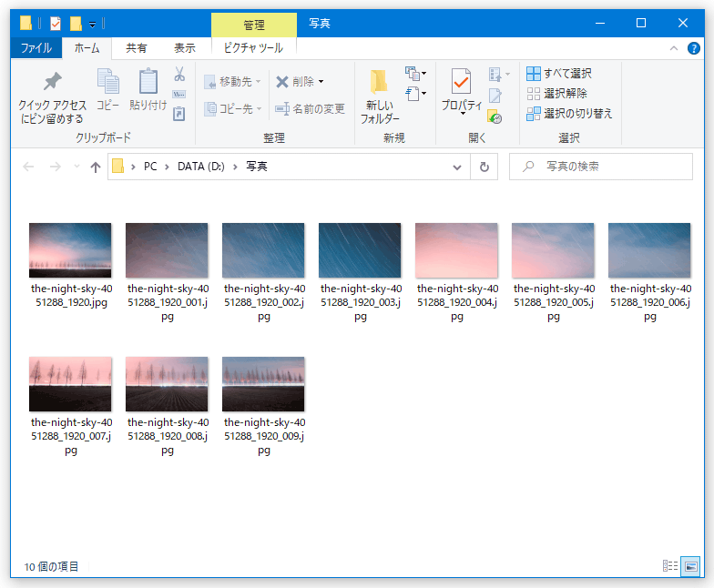Switch to the ホーム tab
Screen dimensions: 714x588
coord(87,47)
